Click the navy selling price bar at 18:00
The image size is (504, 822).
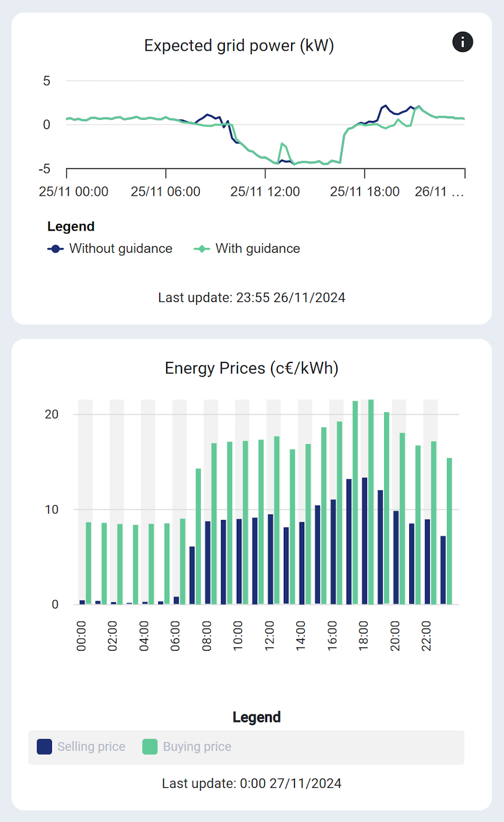(364, 541)
